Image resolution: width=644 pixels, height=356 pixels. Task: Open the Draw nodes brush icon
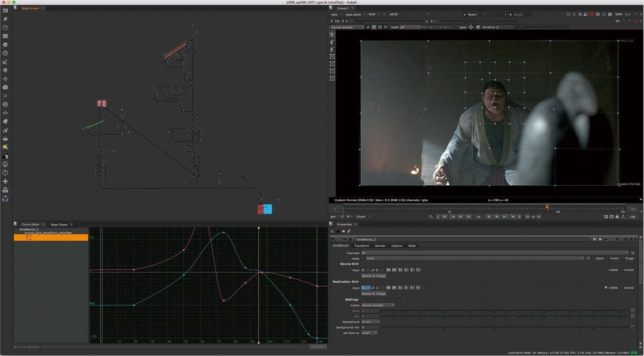click(x=5, y=19)
